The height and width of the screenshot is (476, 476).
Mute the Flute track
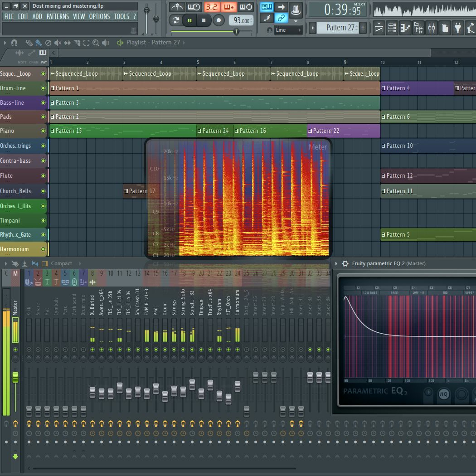tap(43, 176)
